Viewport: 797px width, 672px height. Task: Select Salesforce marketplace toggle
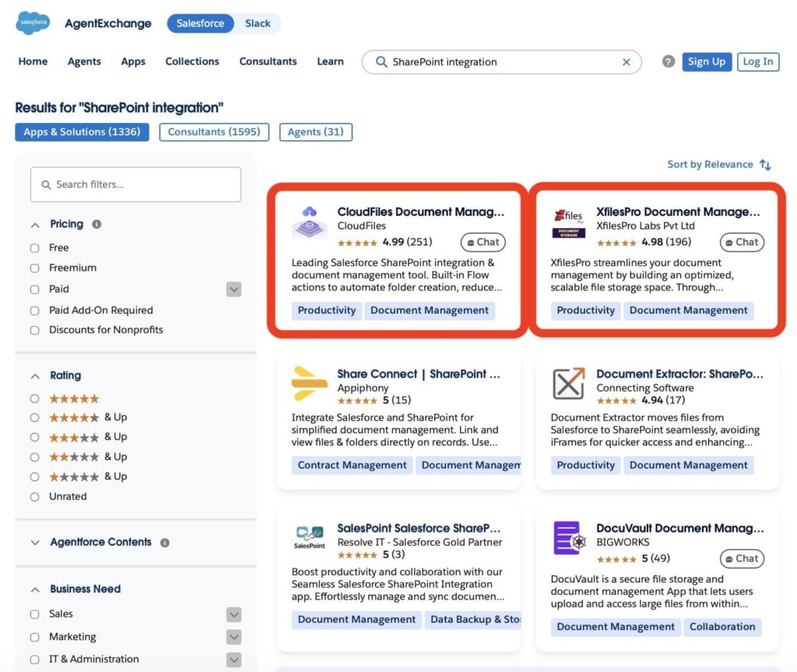pos(200,23)
